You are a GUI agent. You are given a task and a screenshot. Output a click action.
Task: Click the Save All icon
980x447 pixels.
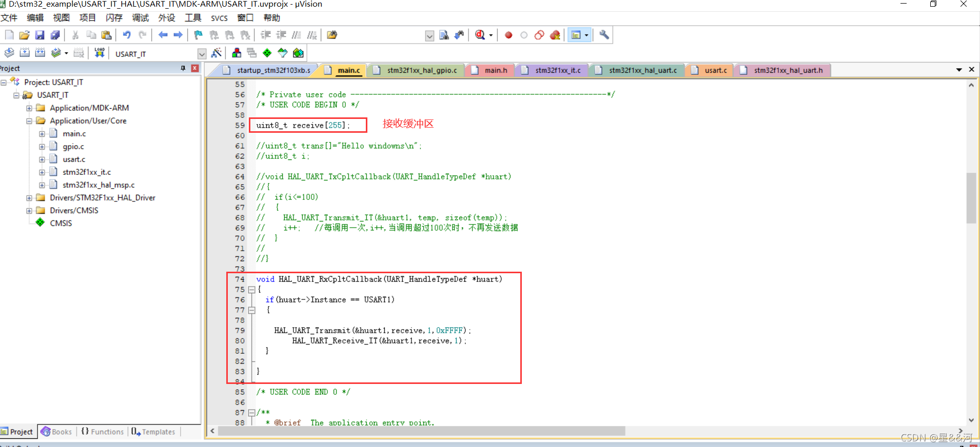click(x=55, y=35)
